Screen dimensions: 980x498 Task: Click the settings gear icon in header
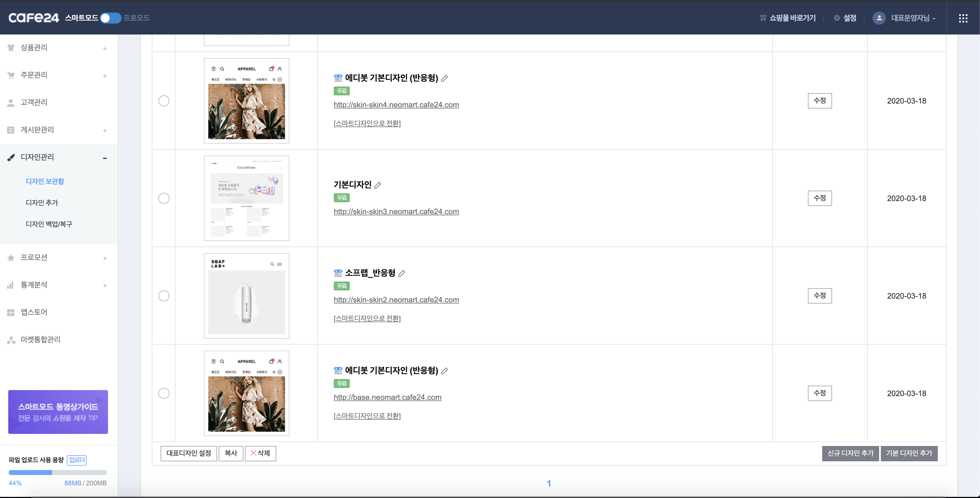[x=837, y=18]
